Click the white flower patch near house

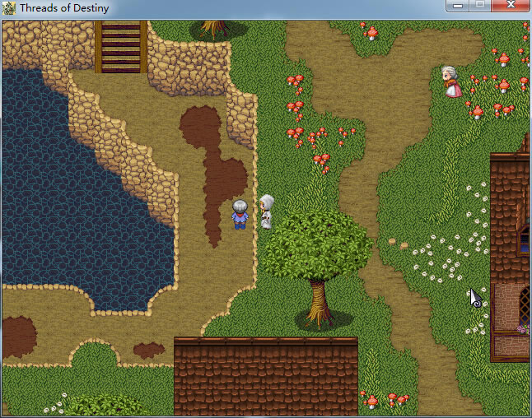point(449,251)
